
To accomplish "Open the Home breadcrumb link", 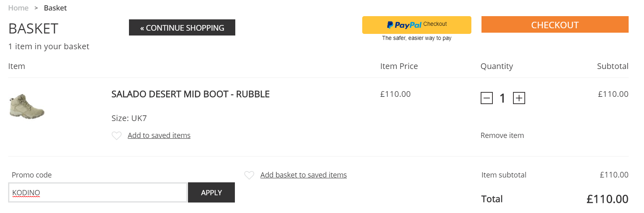I will [18, 8].
